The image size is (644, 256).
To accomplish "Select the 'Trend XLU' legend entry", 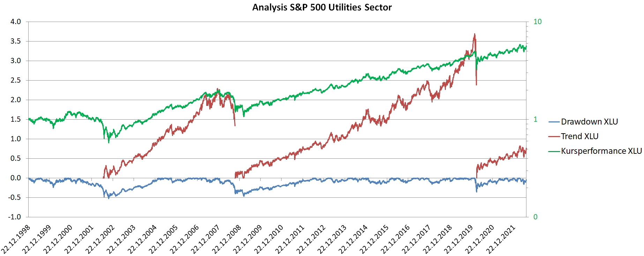I will pos(579,136).
